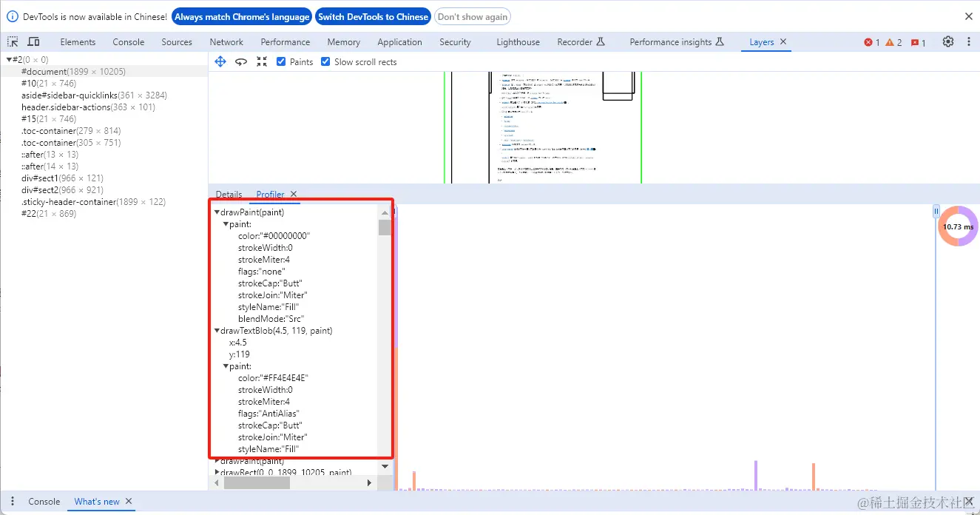Click the Don't show again button
The image size is (980, 515).
[473, 16]
